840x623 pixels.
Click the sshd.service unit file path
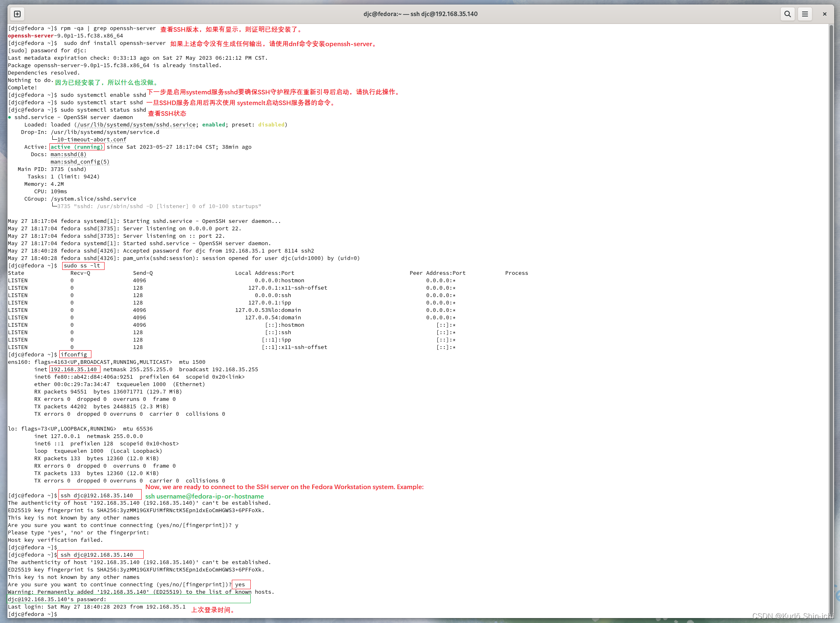click(136, 125)
